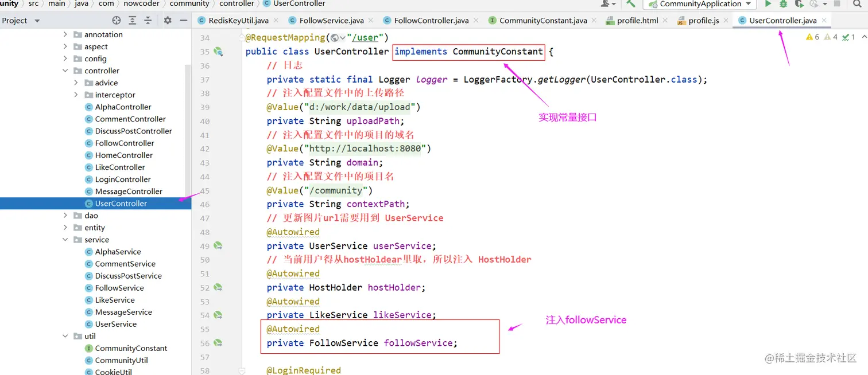Select opened file locate target icon

(117, 20)
